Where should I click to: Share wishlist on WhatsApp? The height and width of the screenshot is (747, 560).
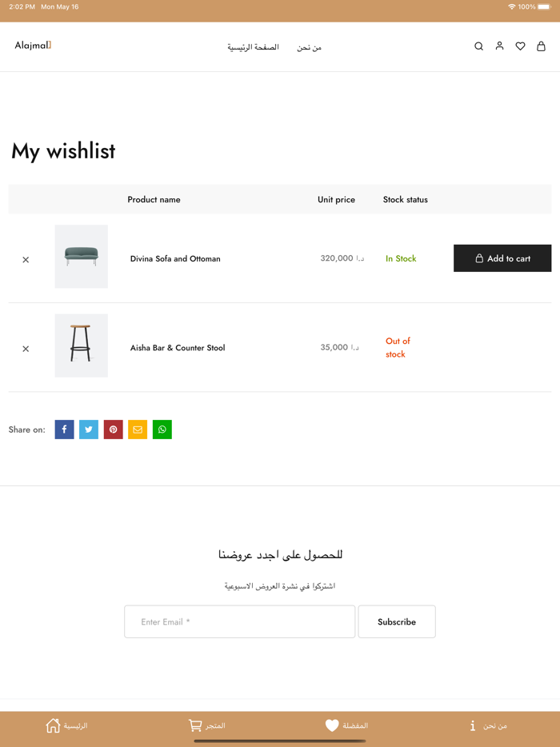(x=162, y=429)
